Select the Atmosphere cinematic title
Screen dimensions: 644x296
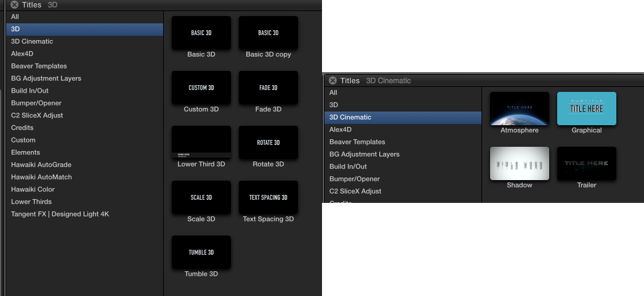(x=520, y=109)
